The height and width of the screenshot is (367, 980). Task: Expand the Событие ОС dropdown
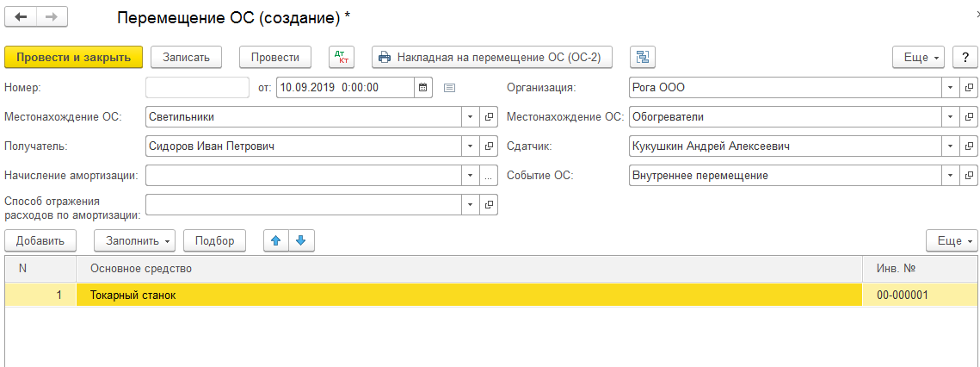pos(950,175)
